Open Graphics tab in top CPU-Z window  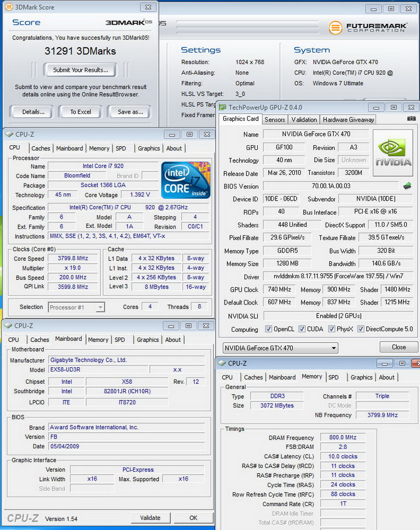click(x=149, y=148)
